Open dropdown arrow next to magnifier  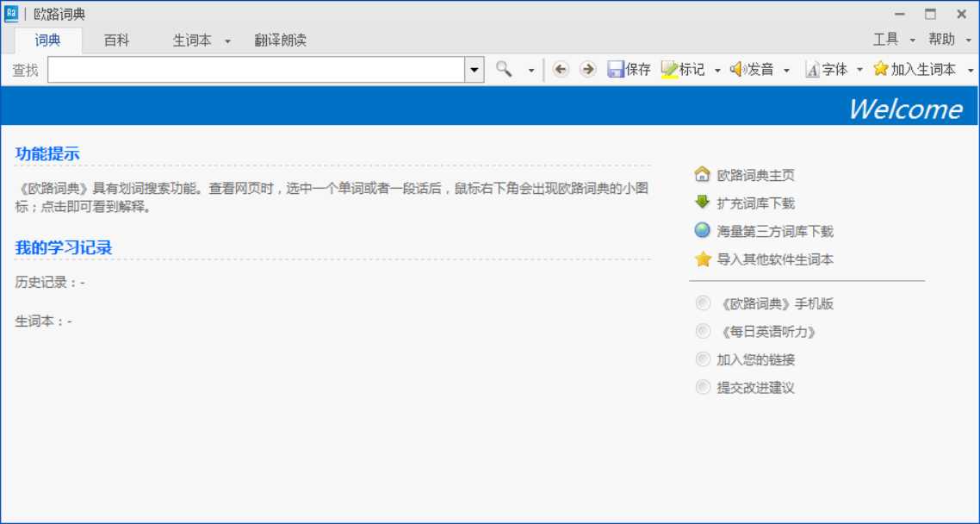click(x=531, y=70)
